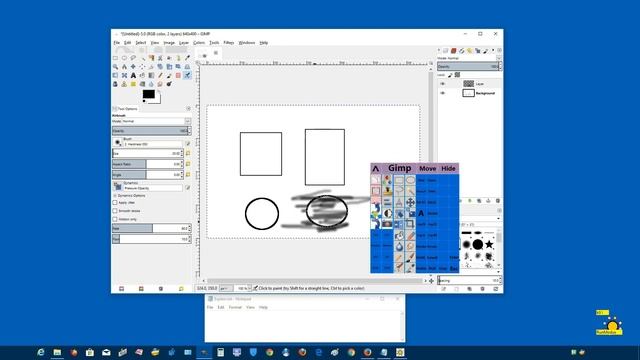The width and height of the screenshot is (640, 360).
Task: Open the unit dropdown in status bar
Action: click(x=226, y=288)
